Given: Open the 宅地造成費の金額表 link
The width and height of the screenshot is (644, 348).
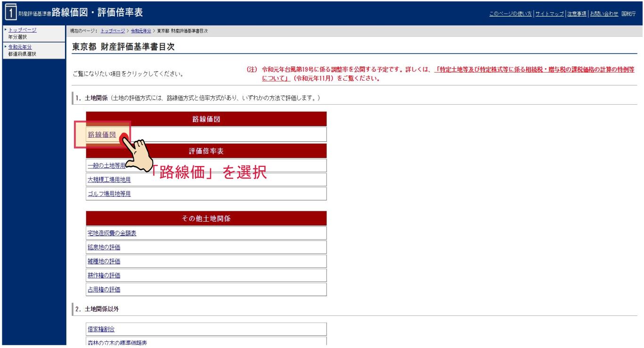Looking at the screenshot, I should click(x=112, y=233).
